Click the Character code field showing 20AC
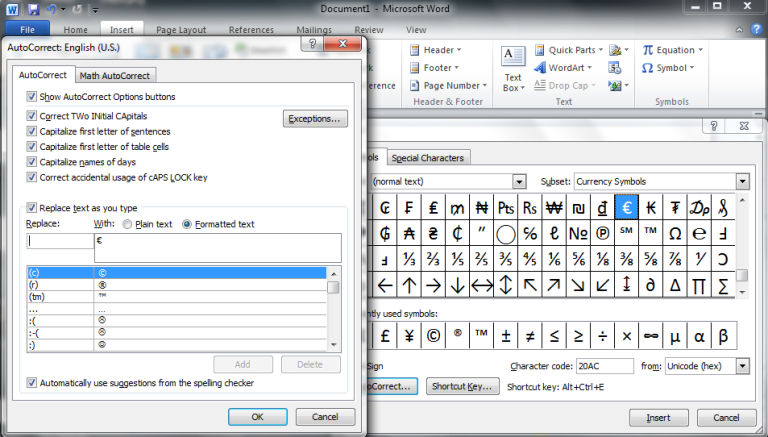The width and height of the screenshot is (768, 437). coord(605,366)
